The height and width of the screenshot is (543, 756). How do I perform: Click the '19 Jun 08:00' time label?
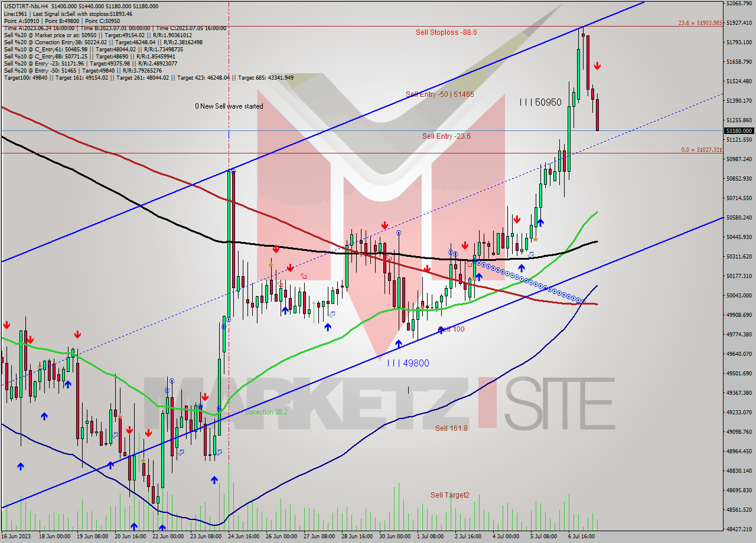[91, 537]
